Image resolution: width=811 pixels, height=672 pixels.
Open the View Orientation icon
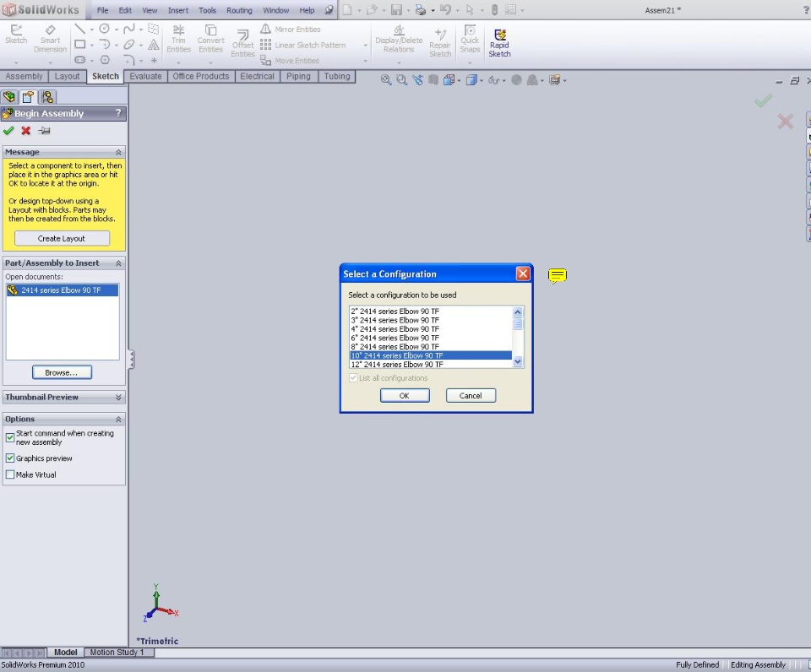click(449, 80)
